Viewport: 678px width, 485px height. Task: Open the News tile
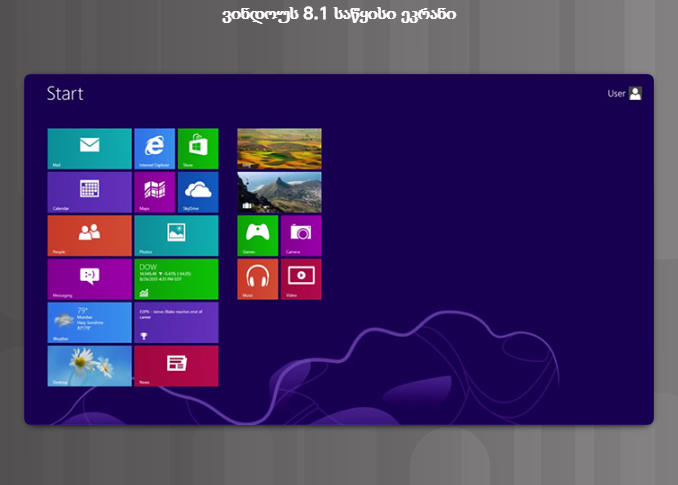point(176,366)
